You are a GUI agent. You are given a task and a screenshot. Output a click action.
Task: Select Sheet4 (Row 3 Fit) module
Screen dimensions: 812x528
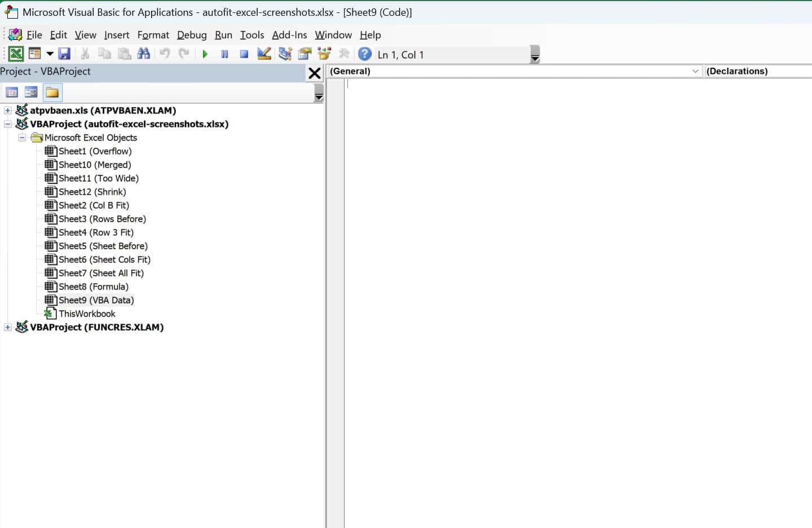tap(96, 232)
